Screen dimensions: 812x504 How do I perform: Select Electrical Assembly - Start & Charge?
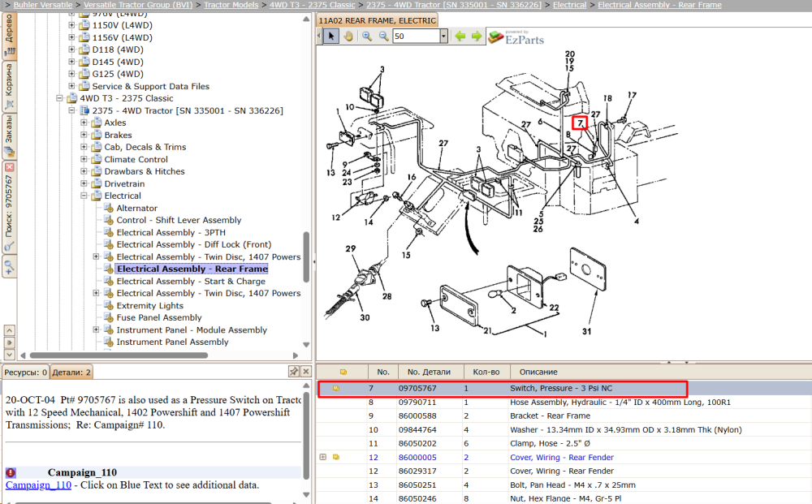pos(191,281)
